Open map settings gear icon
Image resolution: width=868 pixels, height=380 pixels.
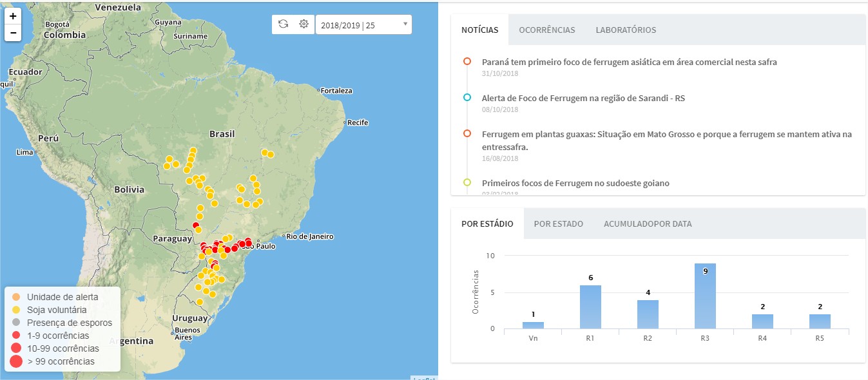coord(304,24)
